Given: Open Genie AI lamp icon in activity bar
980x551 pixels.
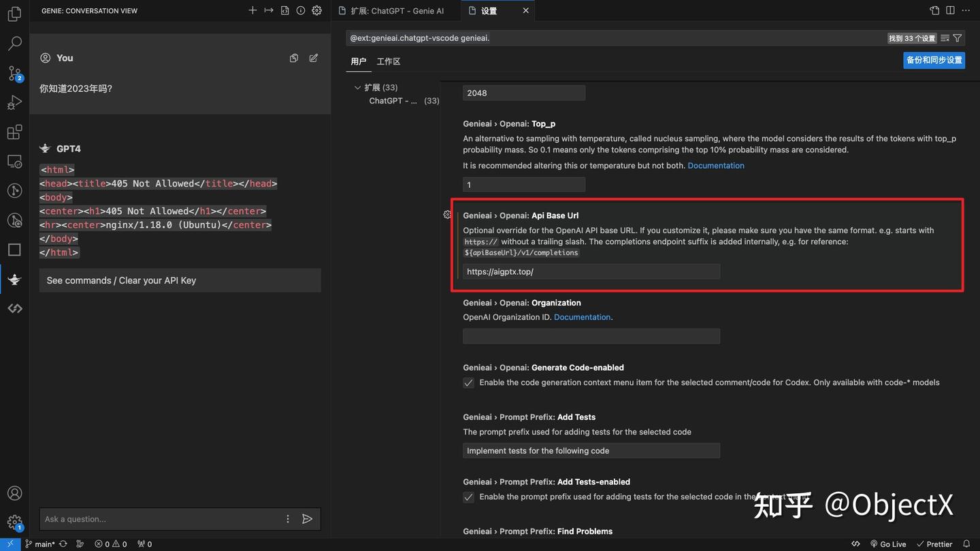Looking at the screenshot, I should tap(14, 280).
